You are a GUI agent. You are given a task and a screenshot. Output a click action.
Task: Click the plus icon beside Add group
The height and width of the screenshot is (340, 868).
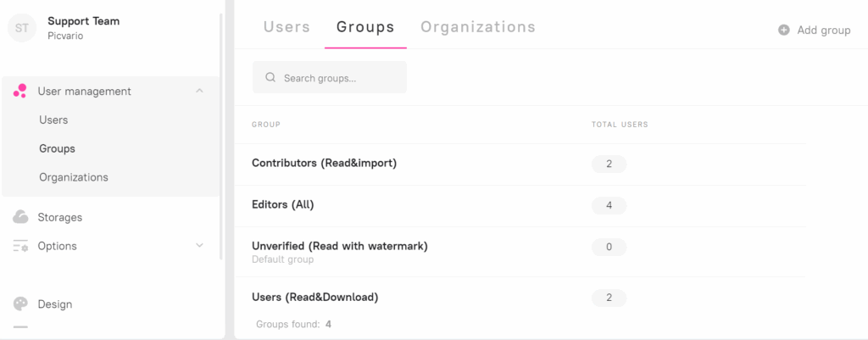coord(784,30)
